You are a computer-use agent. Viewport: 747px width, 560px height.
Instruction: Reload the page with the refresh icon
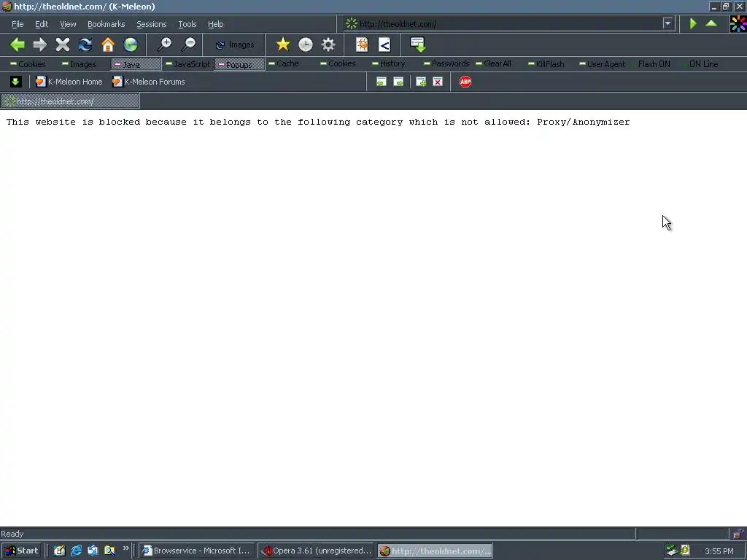click(85, 44)
